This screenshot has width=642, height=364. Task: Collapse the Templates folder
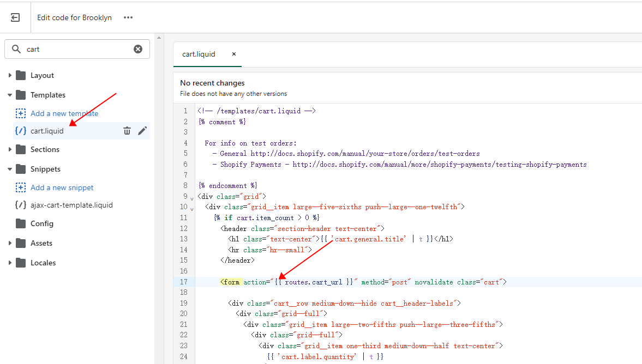[x=10, y=95]
